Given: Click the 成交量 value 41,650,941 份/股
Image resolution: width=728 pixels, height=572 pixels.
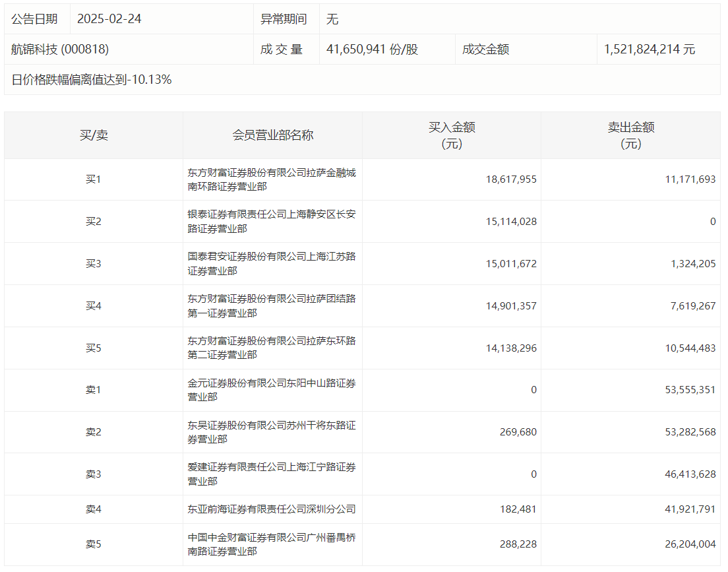Looking at the screenshot, I should coord(372,49).
